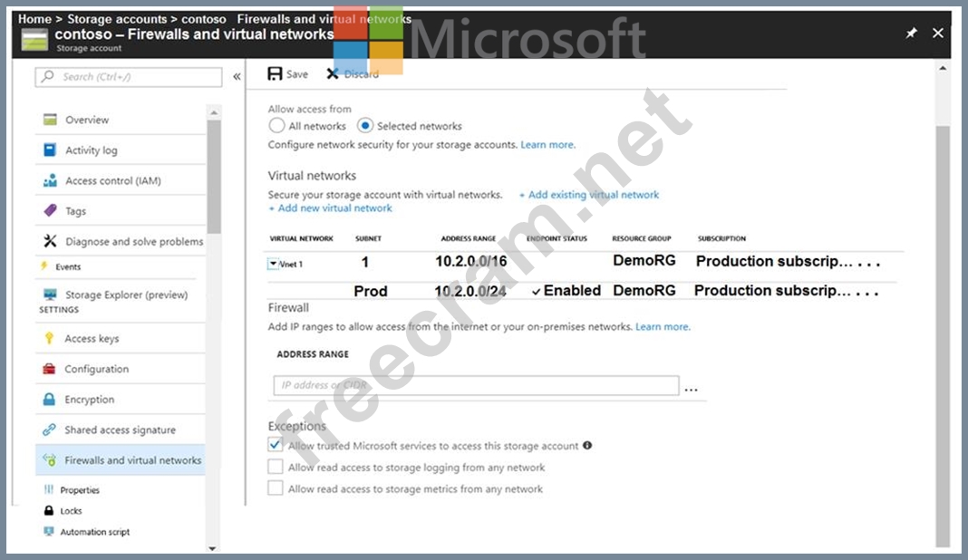Click the Shared access signature link icon
The width and height of the screenshot is (968, 560).
49,430
